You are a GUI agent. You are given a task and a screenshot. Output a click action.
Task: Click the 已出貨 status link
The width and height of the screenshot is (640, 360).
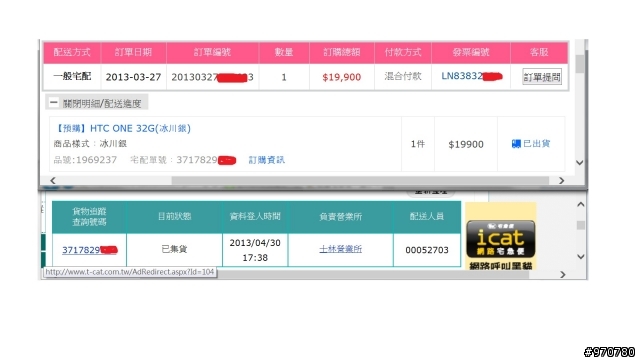pos(536,143)
